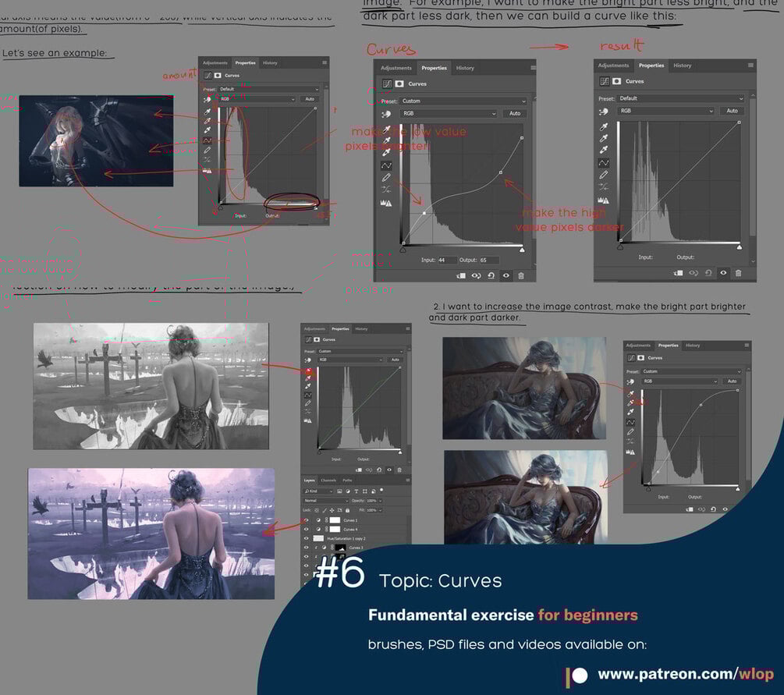Click trash icon in the 'result' Curves panel
The width and height of the screenshot is (784, 695).
point(739,273)
